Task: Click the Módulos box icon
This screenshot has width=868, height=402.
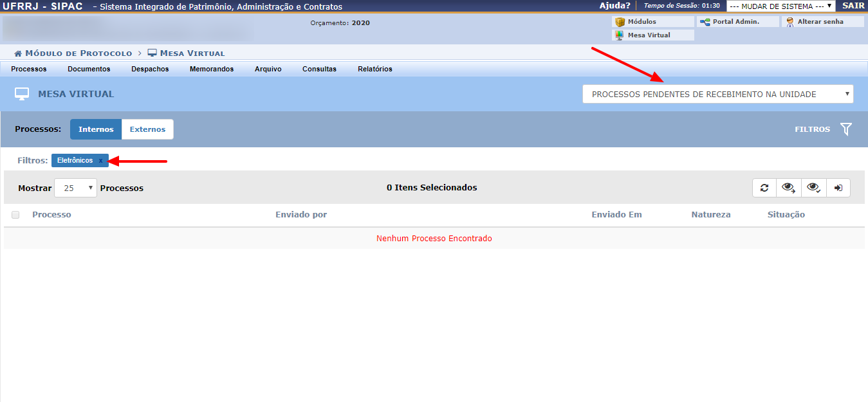Action: (x=620, y=22)
